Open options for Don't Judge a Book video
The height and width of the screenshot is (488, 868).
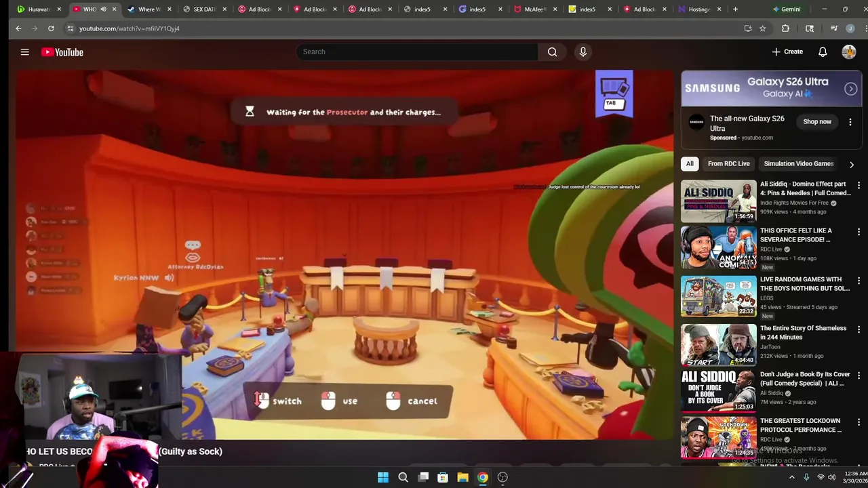[859, 375]
